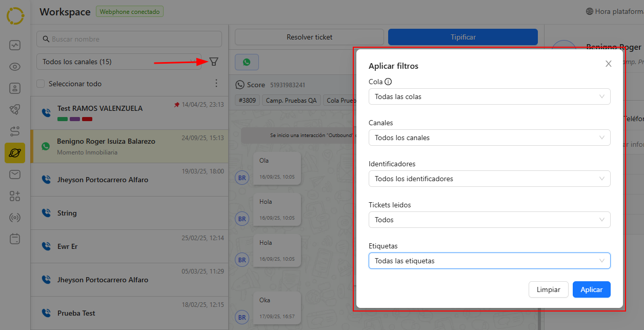This screenshot has height=330, width=644.
Task: Click the filter funnel icon
Action: [x=214, y=62]
